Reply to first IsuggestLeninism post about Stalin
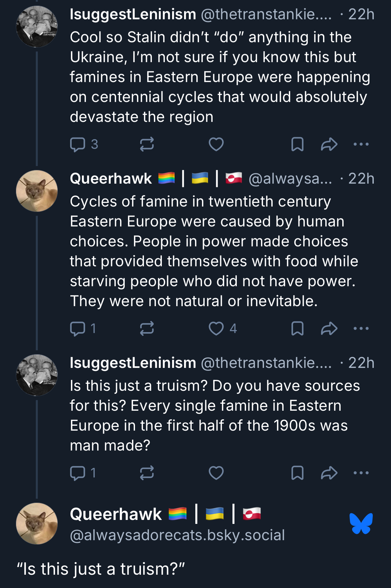 click(78, 144)
